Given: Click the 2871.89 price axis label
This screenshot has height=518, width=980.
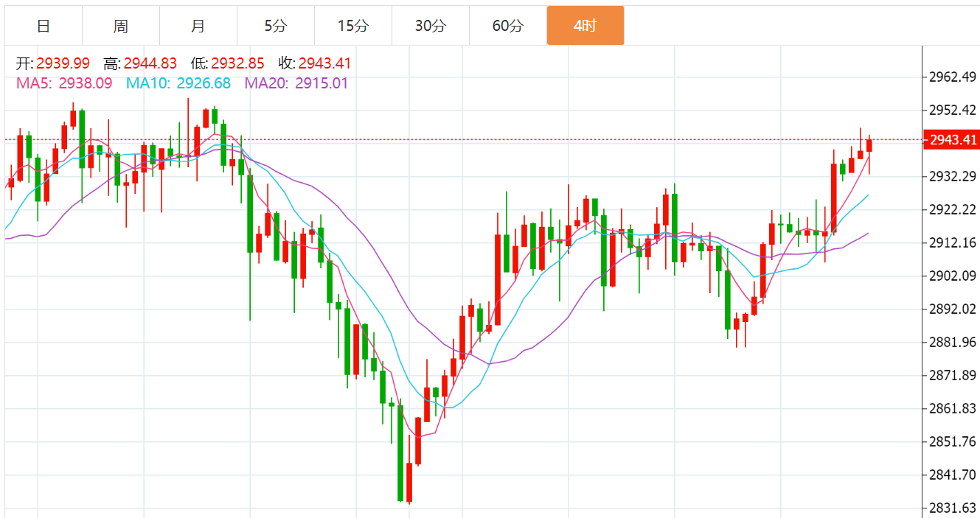Looking at the screenshot, I should 953,376.
